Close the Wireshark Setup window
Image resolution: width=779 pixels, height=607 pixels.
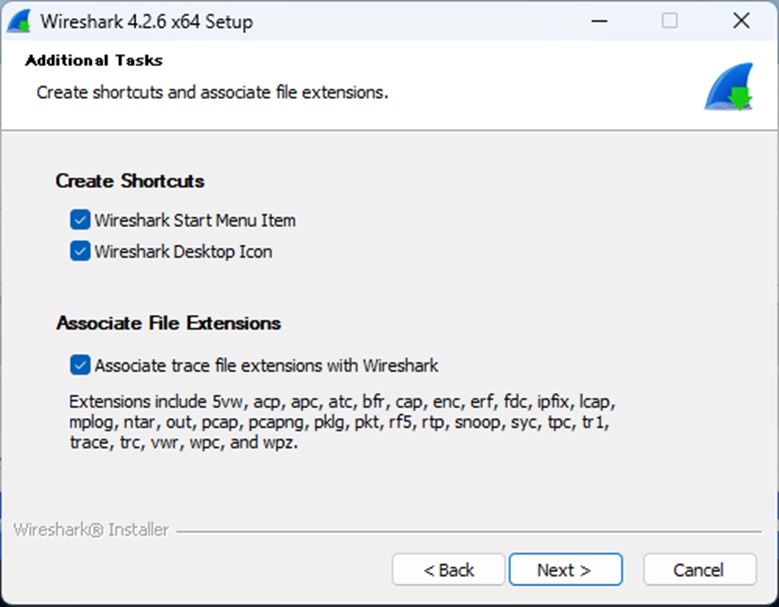741,21
